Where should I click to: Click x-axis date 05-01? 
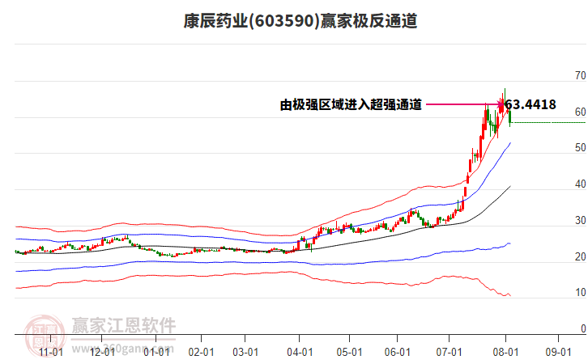pos(350,353)
